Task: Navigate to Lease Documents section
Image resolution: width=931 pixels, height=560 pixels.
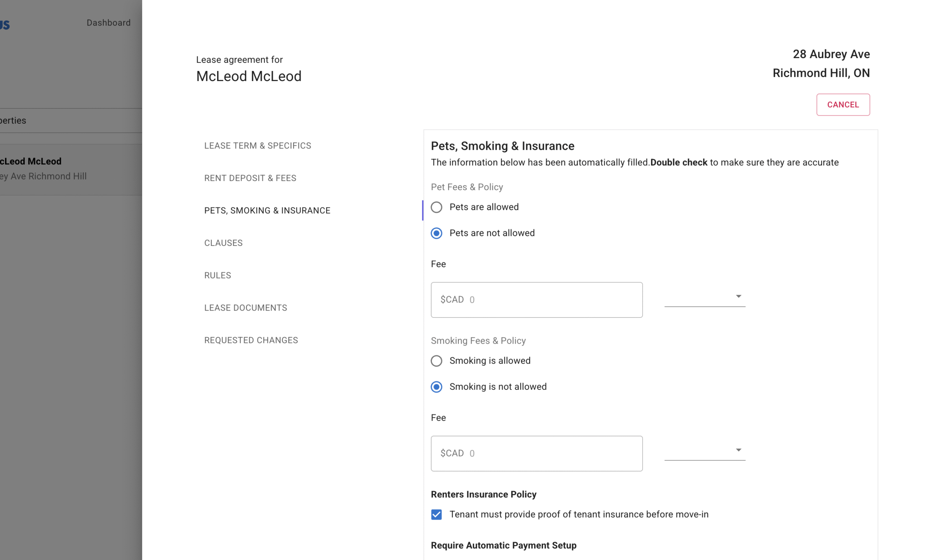Action: pyautogui.click(x=245, y=308)
